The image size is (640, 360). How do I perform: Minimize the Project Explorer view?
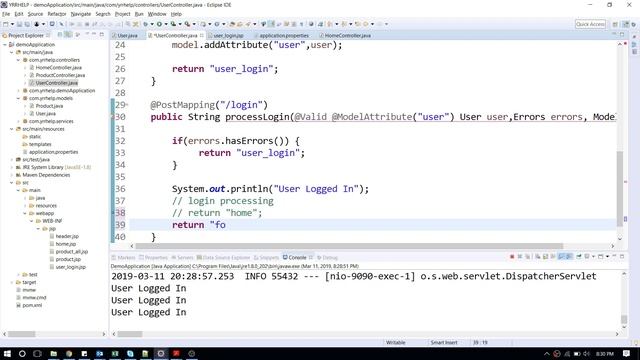94,35
